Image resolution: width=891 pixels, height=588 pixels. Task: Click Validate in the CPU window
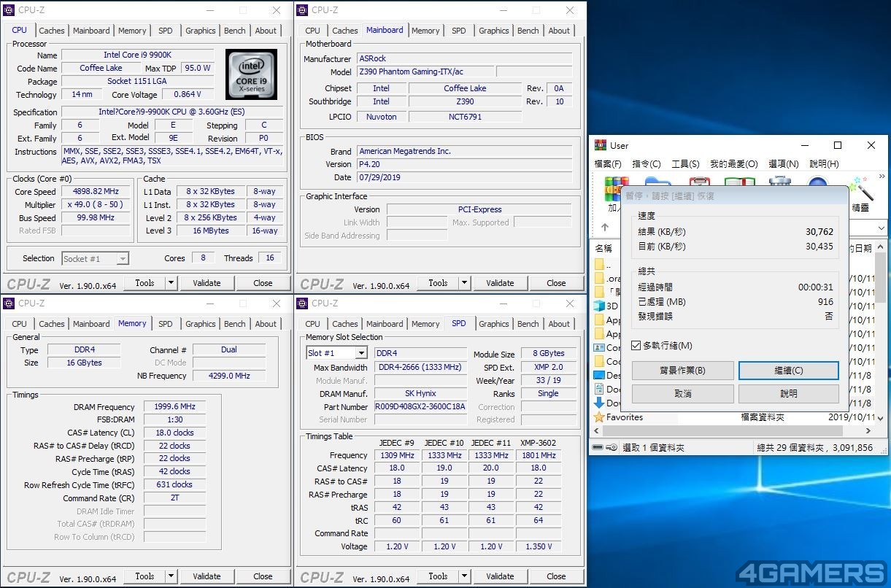coord(207,283)
